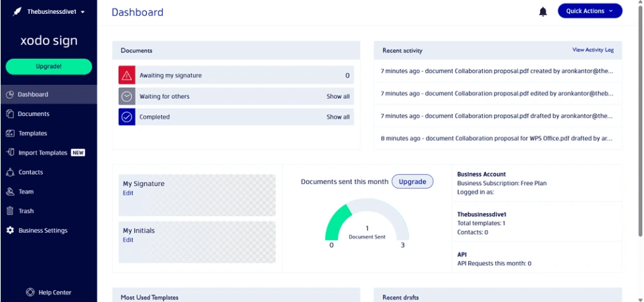Screen dimensions: 644x302
Task: Click the NEW badge beside Import Templates
Action: [x=78, y=152]
